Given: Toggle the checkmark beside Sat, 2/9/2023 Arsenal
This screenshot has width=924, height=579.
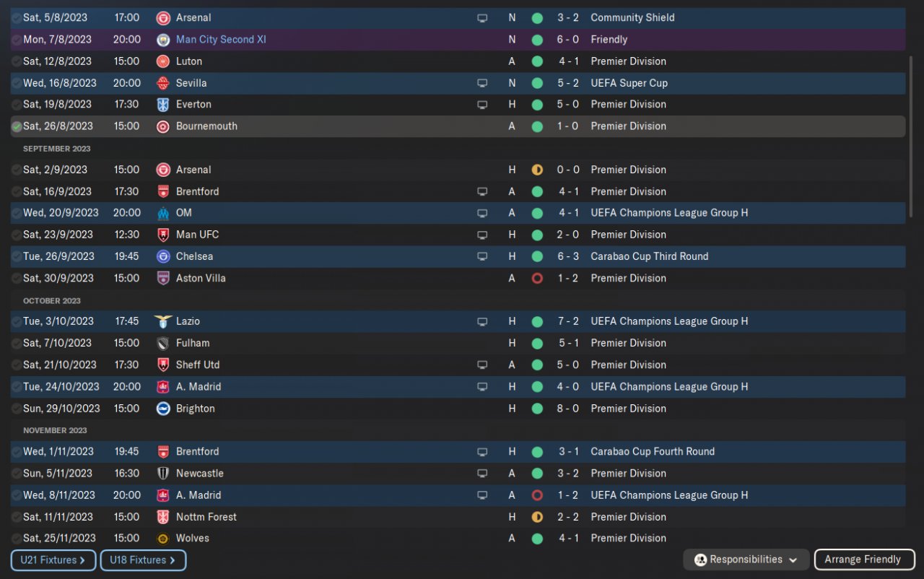Looking at the screenshot, I should (17, 170).
